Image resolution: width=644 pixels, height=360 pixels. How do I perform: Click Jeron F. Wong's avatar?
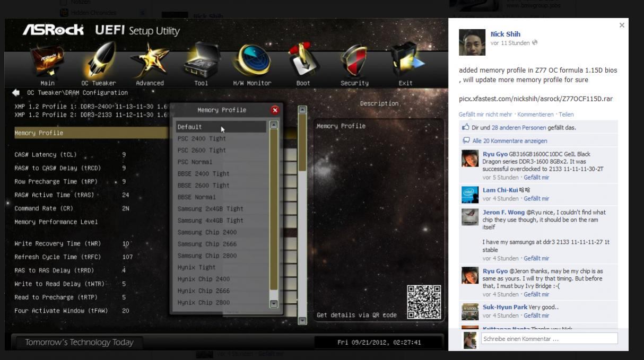pyautogui.click(x=470, y=217)
